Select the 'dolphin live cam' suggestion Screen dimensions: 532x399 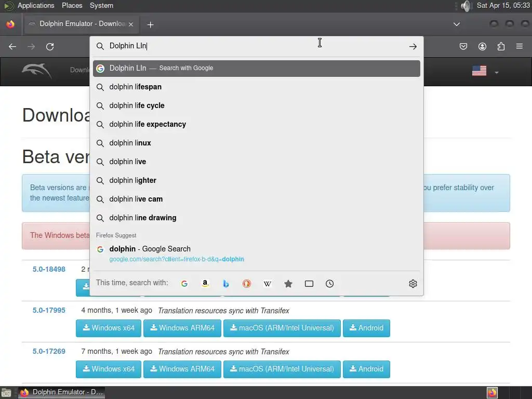257,199
